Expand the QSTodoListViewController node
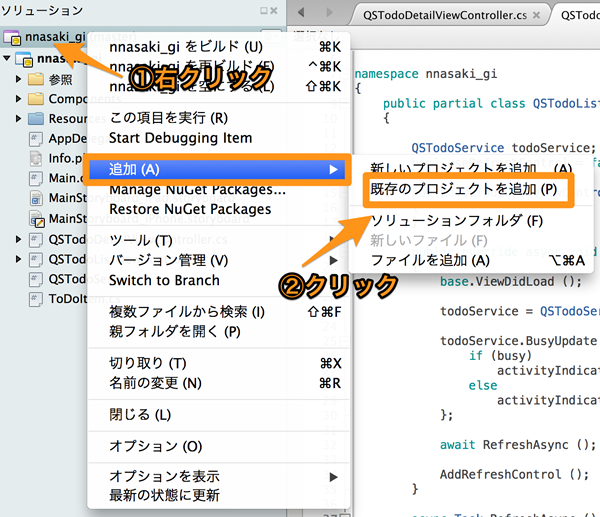Image resolution: width=600 pixels, height=517 pixels. coord(18,259)
